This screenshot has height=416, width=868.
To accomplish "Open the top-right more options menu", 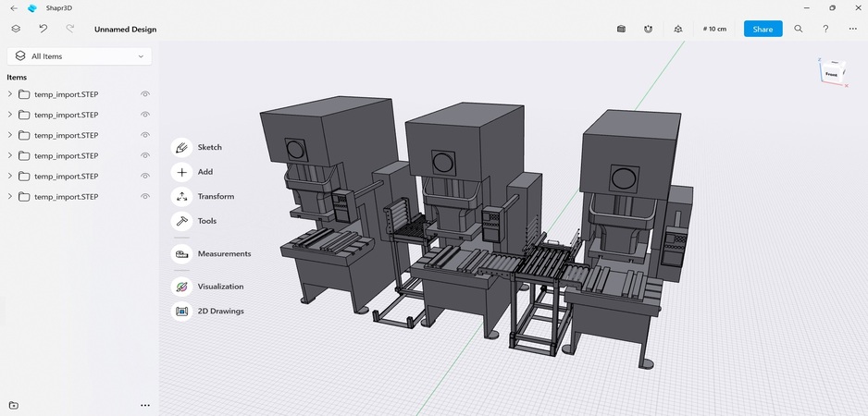I will click(x=852, y=29).
